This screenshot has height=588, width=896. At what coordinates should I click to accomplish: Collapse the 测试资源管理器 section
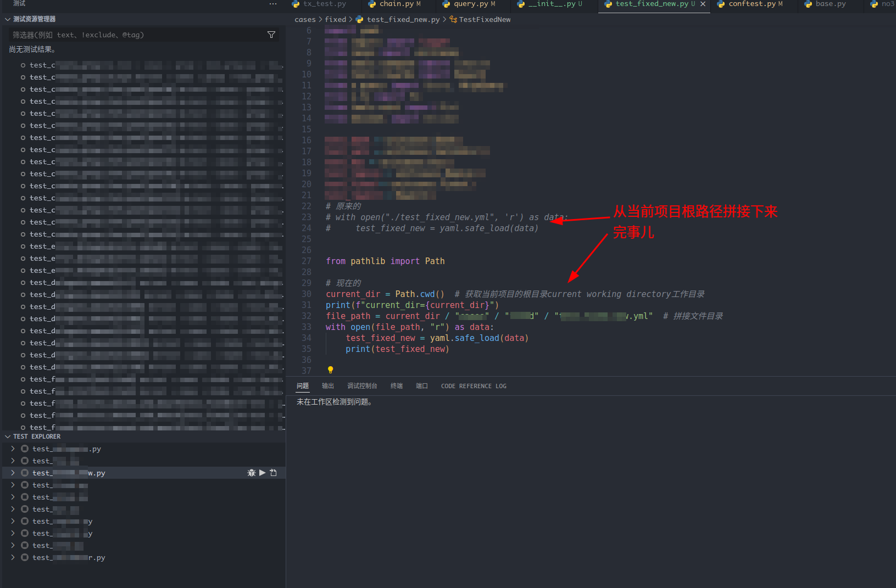tap(8, 19)
